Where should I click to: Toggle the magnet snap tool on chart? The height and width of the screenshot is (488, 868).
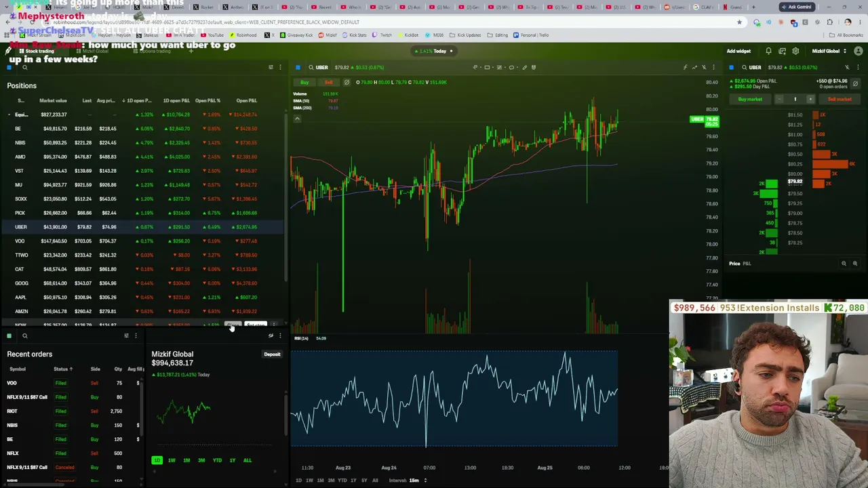[x=534, y=67]
